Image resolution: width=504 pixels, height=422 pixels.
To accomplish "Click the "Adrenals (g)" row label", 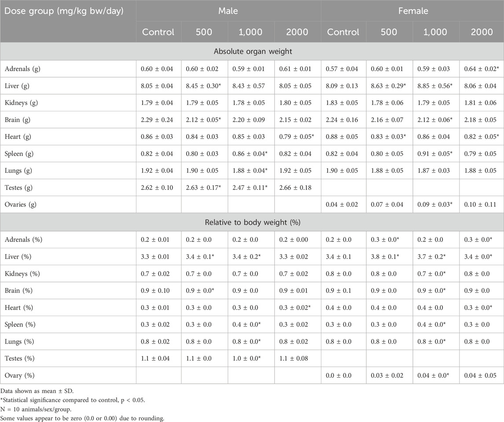I will coord(22,69).
